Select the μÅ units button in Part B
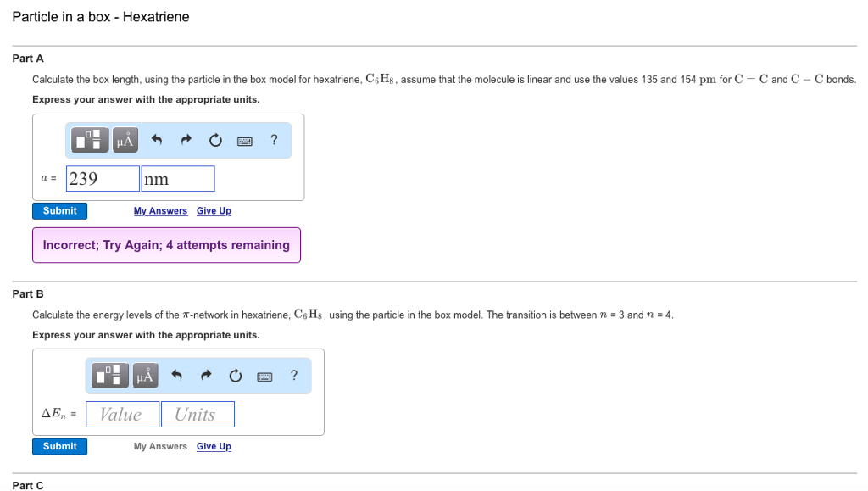 pyautogui.click(x=143, y=376)
